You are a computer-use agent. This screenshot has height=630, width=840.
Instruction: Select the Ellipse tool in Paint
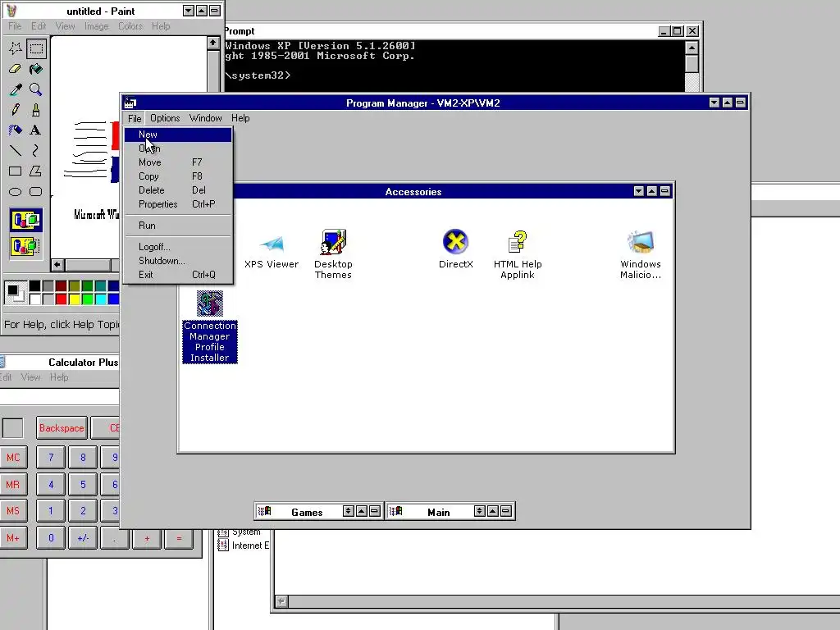click(x=16, y=191)
